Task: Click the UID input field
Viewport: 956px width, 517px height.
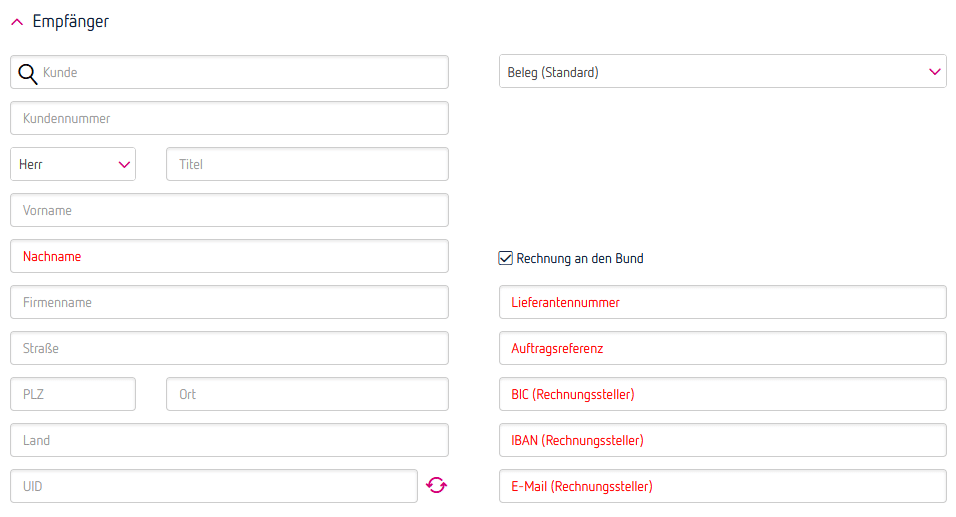Action: coord(213,486)
